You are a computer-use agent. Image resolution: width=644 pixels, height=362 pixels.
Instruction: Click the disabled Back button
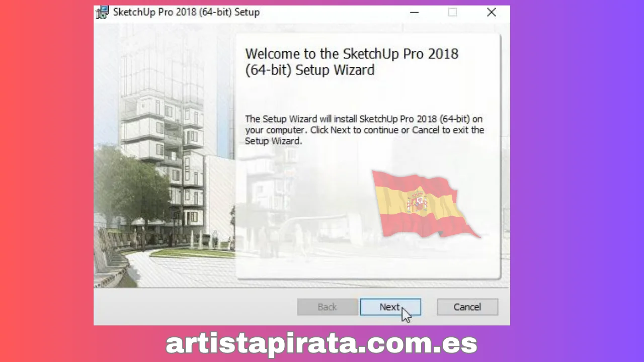(328, 307)
